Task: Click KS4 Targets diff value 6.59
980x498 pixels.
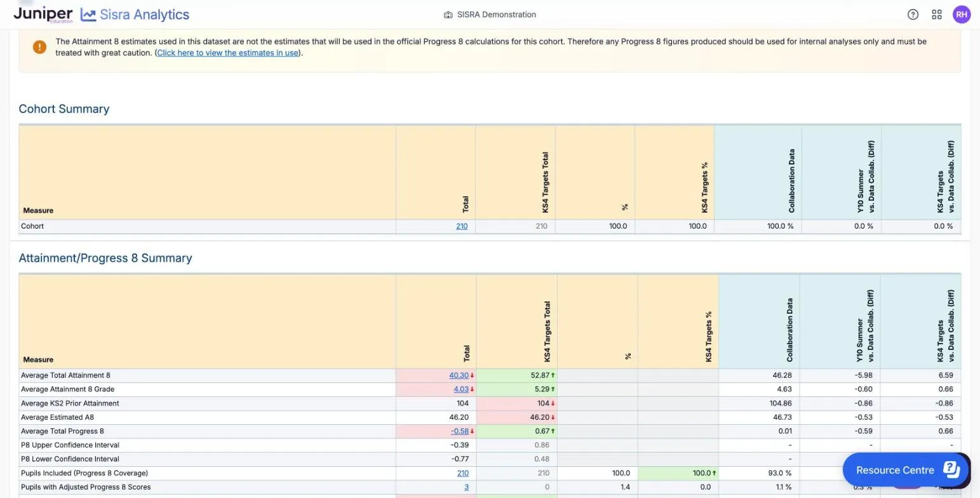Action: (x=946, y=375)
